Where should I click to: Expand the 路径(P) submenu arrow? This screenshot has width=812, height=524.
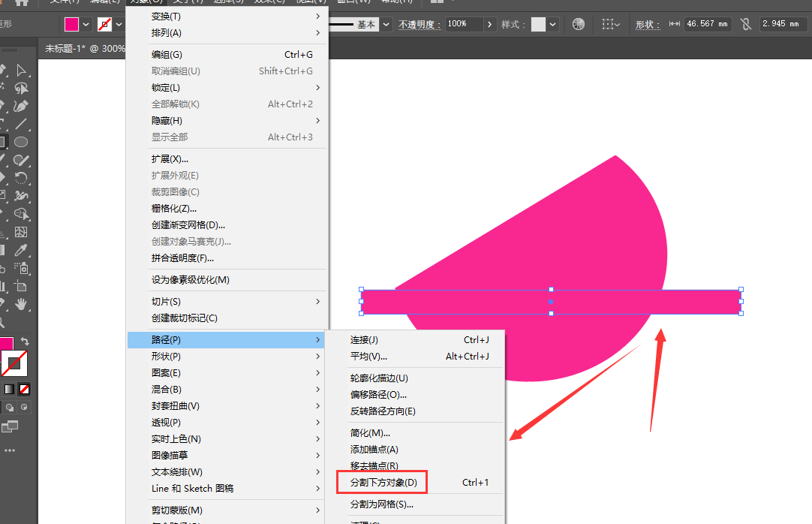tap(318, 339)
